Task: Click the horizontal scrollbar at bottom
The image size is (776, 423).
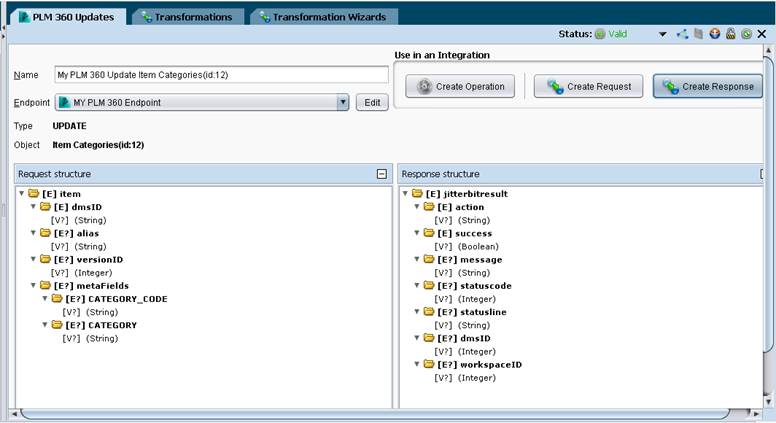Action: (376, 413)
